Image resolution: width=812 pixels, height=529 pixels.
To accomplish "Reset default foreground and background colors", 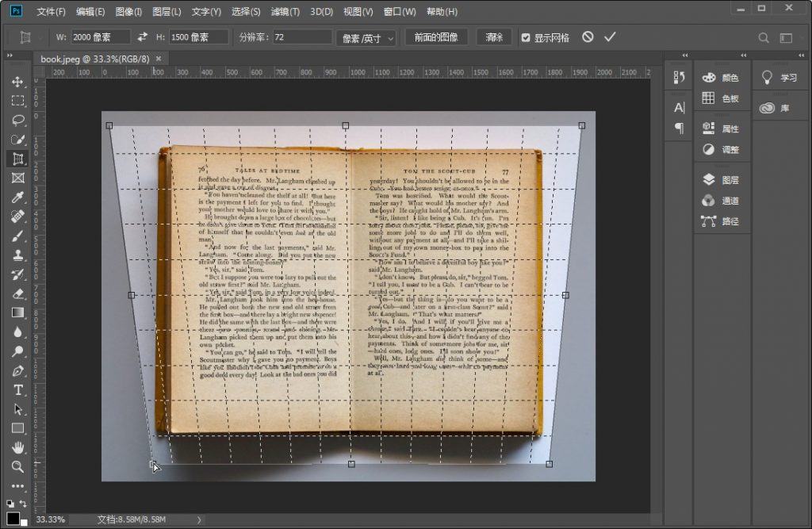I will (x=10, y=503).
